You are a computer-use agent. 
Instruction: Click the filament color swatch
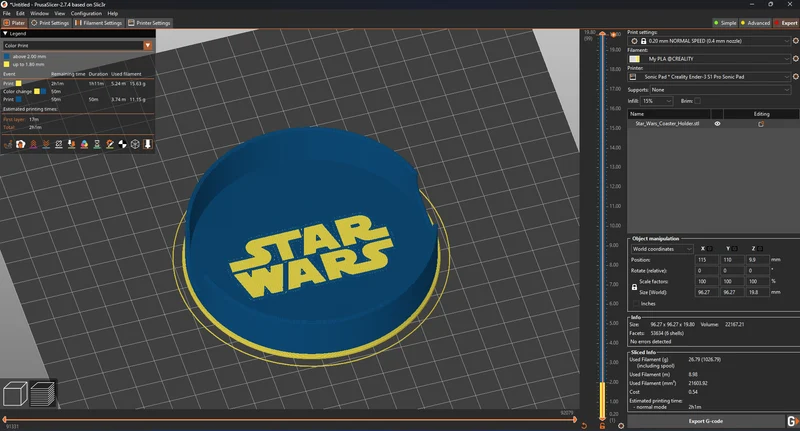click(634, 59)
